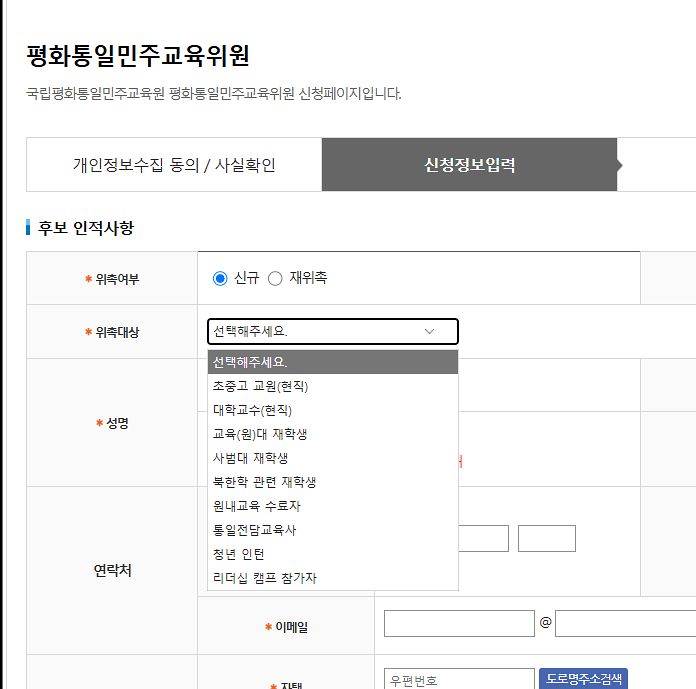This screenshot has width=696, height=689.
Task: Open 개인정보수집 동의 / 사실확인 step tab
Action: [174, 165]
